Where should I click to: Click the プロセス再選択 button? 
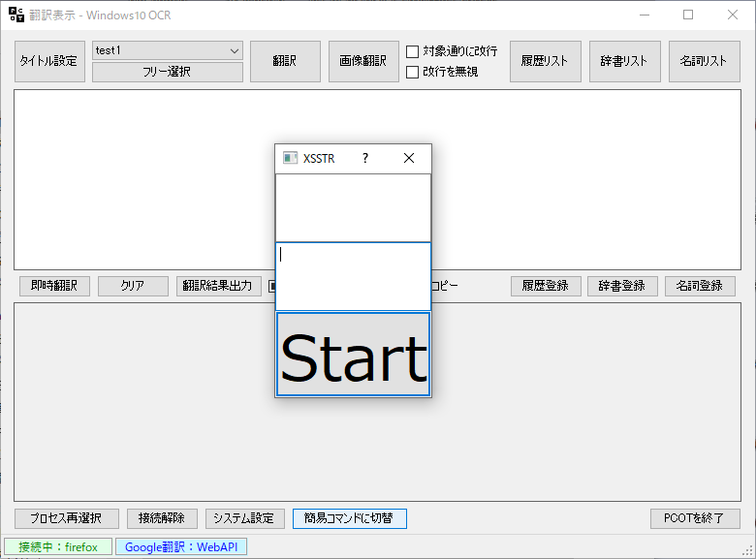click(x=67, y=518)
